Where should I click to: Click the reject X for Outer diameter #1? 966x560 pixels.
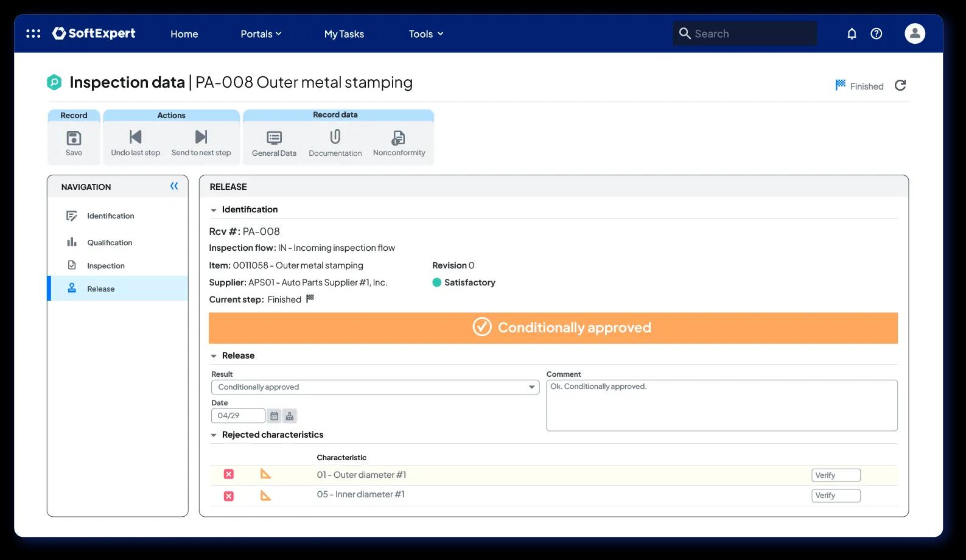click(229, 474)
